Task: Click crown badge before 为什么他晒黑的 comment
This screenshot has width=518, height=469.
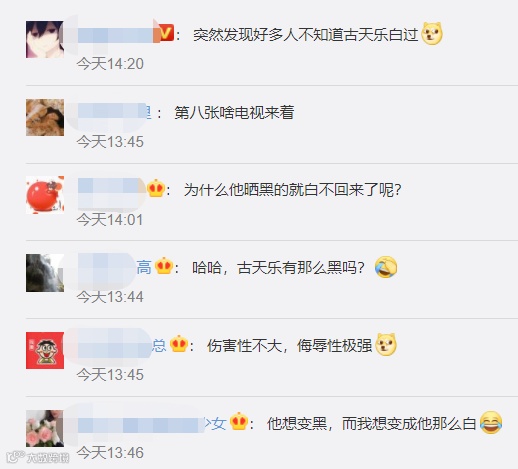Action: (x=156, y=189)
